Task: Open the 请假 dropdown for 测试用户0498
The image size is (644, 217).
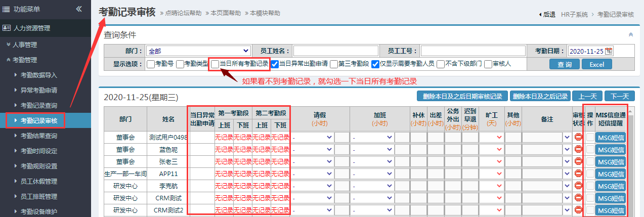Action: 313,137
